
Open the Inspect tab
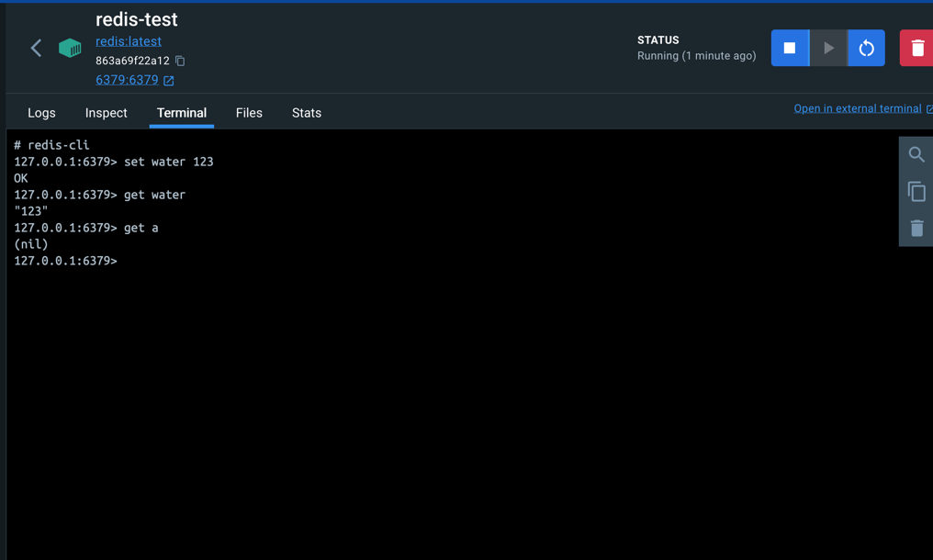click(106, 113)
